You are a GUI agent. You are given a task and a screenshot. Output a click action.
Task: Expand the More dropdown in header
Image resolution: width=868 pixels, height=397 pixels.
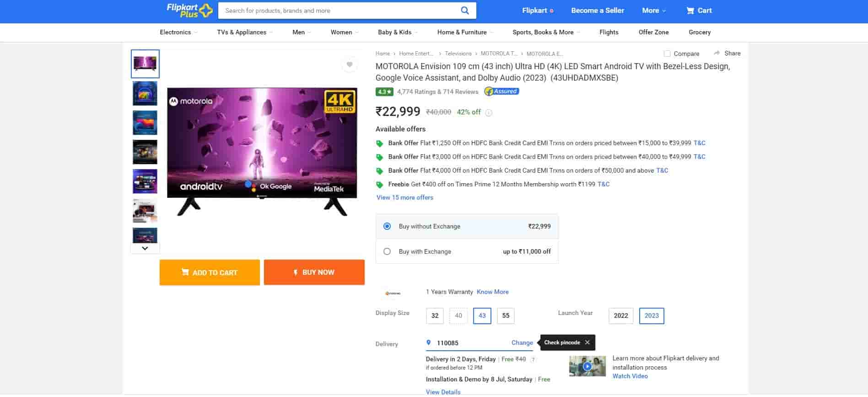(x=653, y=11)
